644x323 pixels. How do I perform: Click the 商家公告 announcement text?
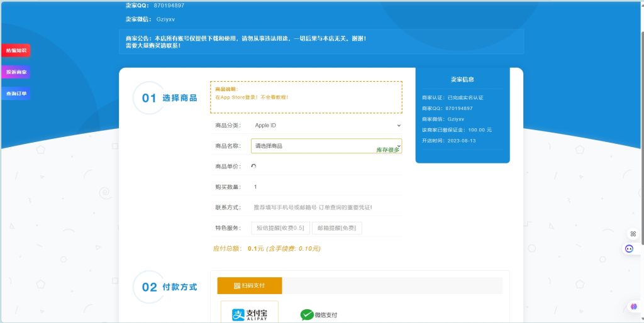[x=246, y=41]
